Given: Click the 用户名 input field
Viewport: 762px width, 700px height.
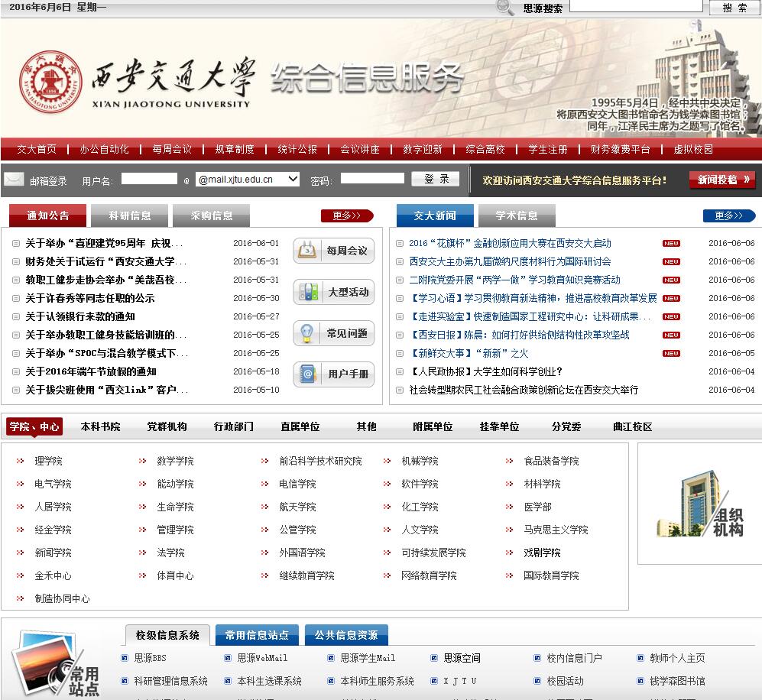Looking at the screenshot, I should [149, 179].
